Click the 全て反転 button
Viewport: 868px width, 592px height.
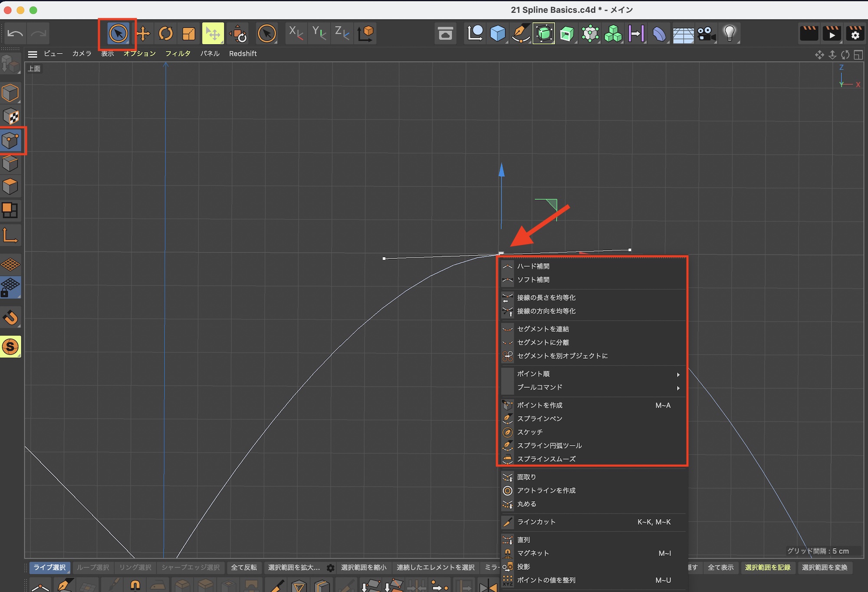[x=243, y=568]
